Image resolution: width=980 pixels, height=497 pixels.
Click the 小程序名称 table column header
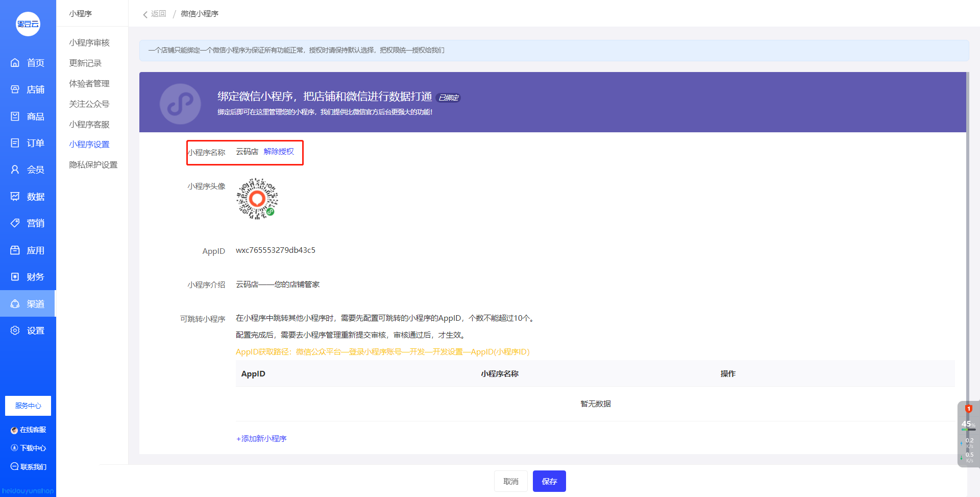[x=500, y=374]
